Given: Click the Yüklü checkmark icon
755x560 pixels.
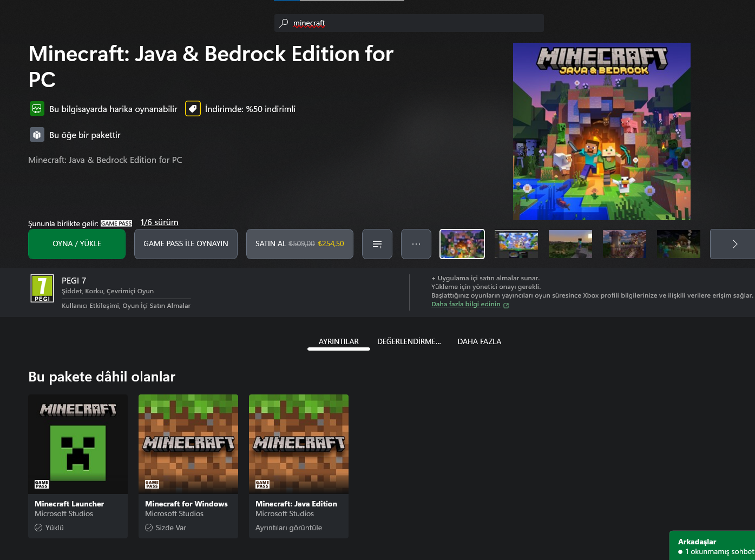Looking at the screenshot, I should click(38, 528).
